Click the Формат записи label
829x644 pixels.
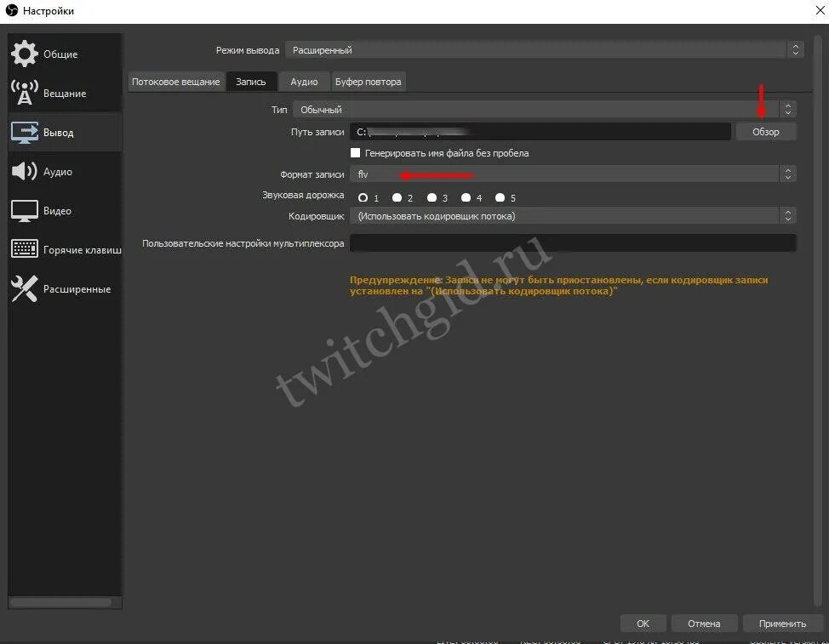coord(312,174)
